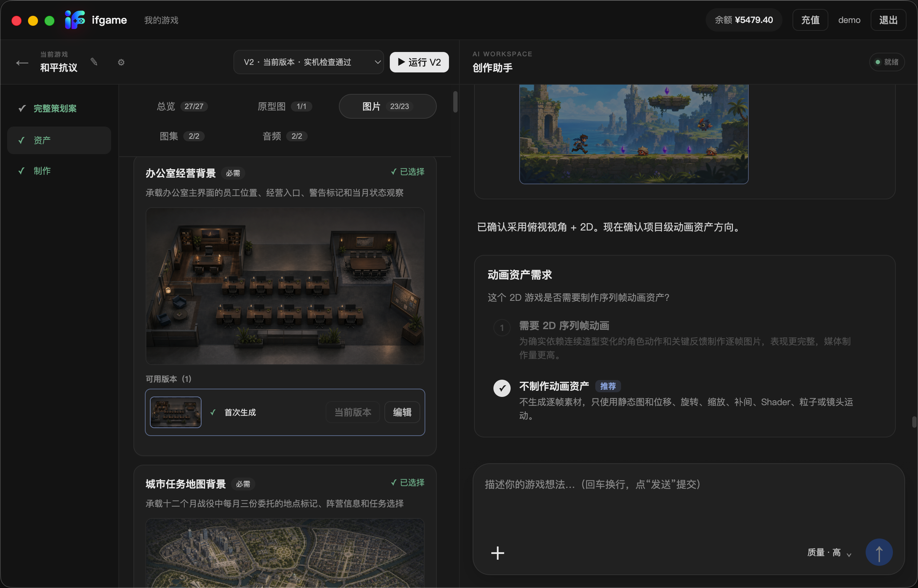Click the 必需 tag on 城市任务地图背景
The height and width of the screenshot is (588, 918).
pos(243,484)
